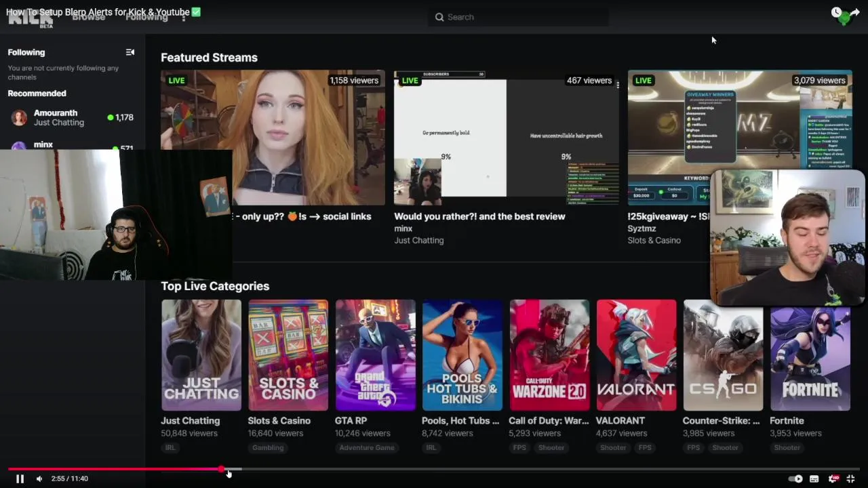868x488 pixels.
Task: Click LIVE badge on Syztmz stream
Action: click(643, 80)
